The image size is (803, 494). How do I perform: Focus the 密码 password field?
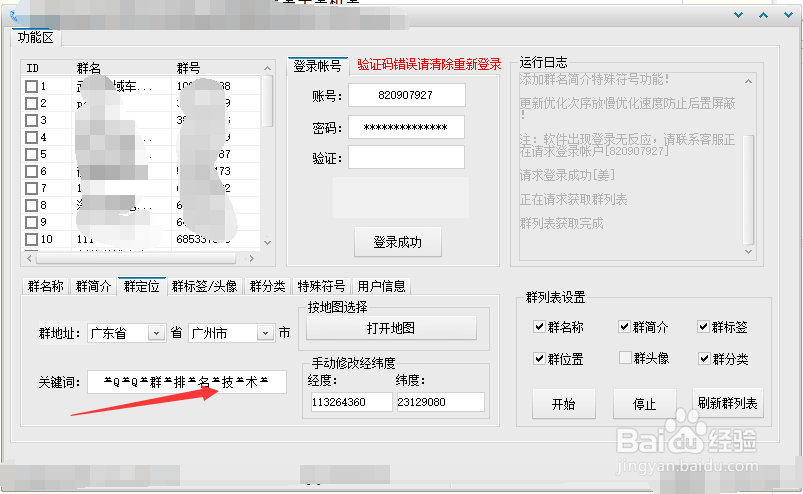[x=407, y=127]
